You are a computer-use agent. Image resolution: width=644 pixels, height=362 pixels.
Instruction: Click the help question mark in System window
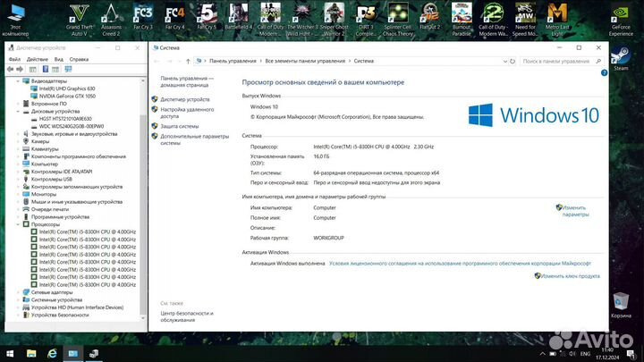pyautogui.click(x=604, y=72)
